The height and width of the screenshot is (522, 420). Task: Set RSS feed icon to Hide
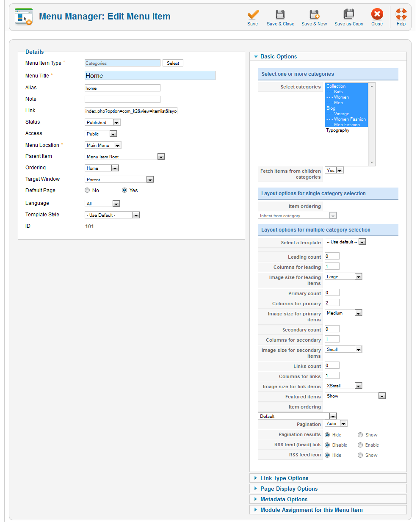[x=327, y=455]
